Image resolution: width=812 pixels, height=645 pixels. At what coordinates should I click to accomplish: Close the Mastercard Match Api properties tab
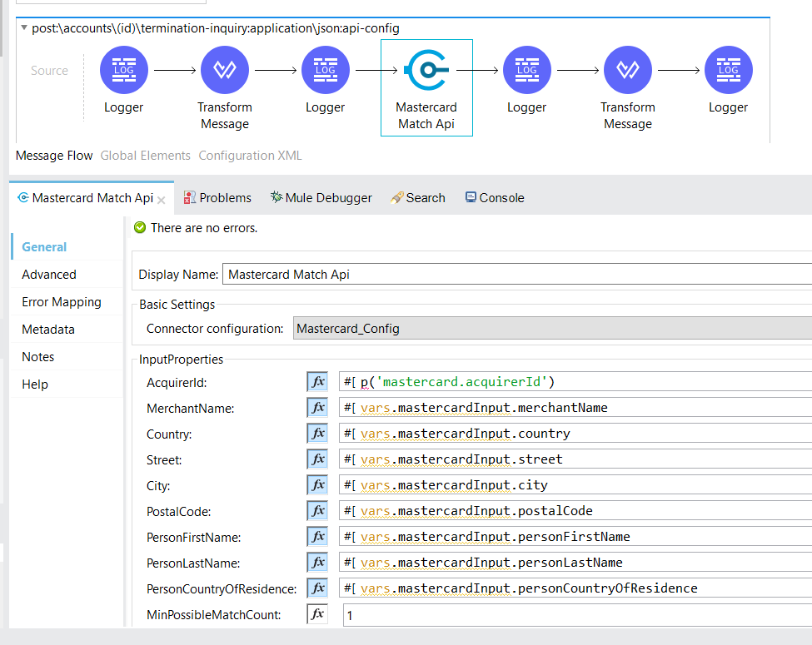click(161, 200)
